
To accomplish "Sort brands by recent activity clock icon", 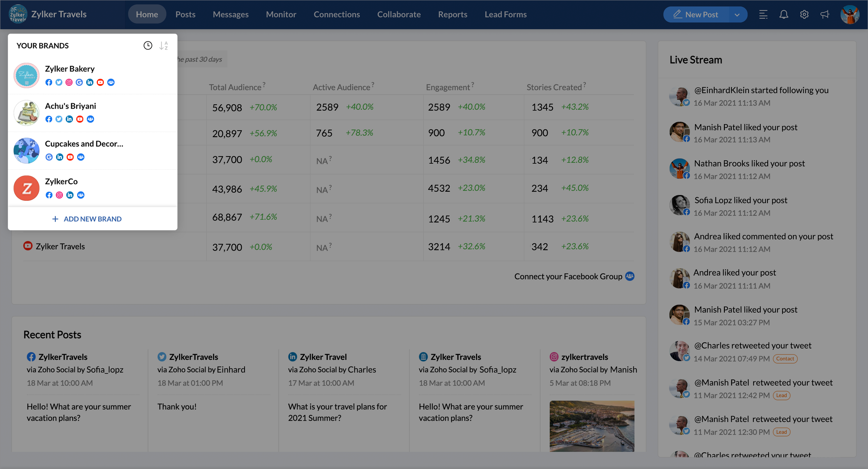I will (x=148, y=46).
